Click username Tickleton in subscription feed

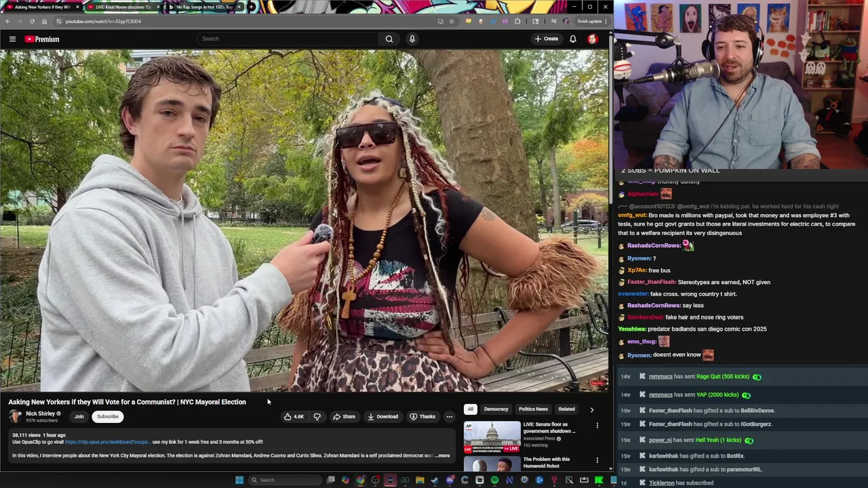pyautogui.click(x=662, y=483)
